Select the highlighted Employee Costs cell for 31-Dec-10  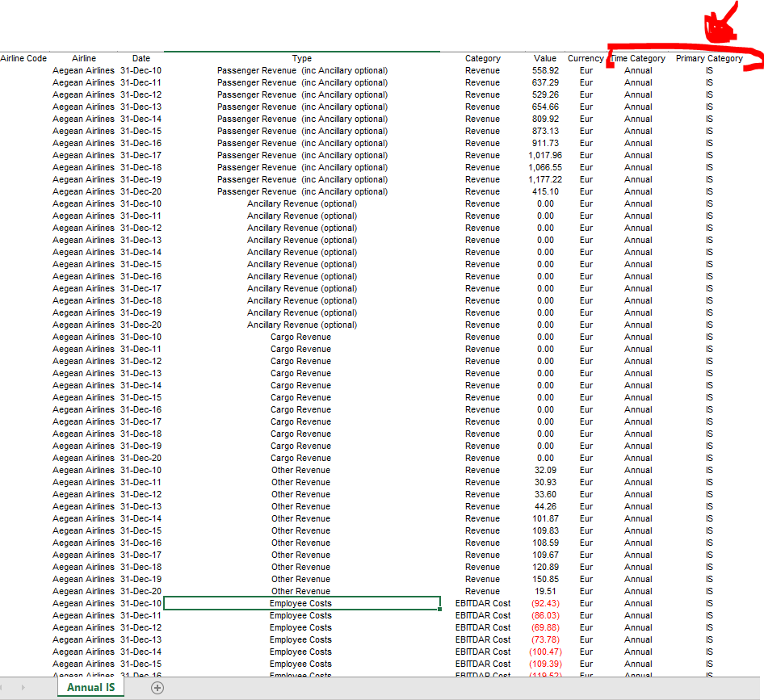pyautogui.click(x=302, y=604)
